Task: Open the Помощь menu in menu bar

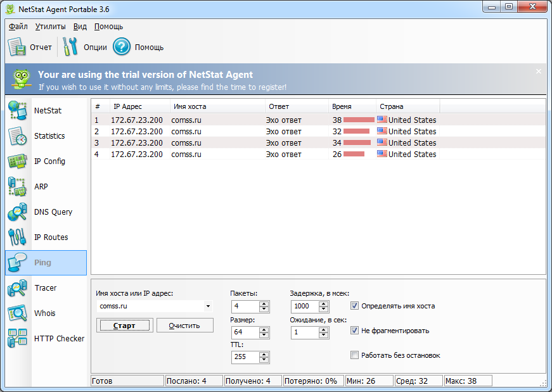Action: [x=108, y=27]
